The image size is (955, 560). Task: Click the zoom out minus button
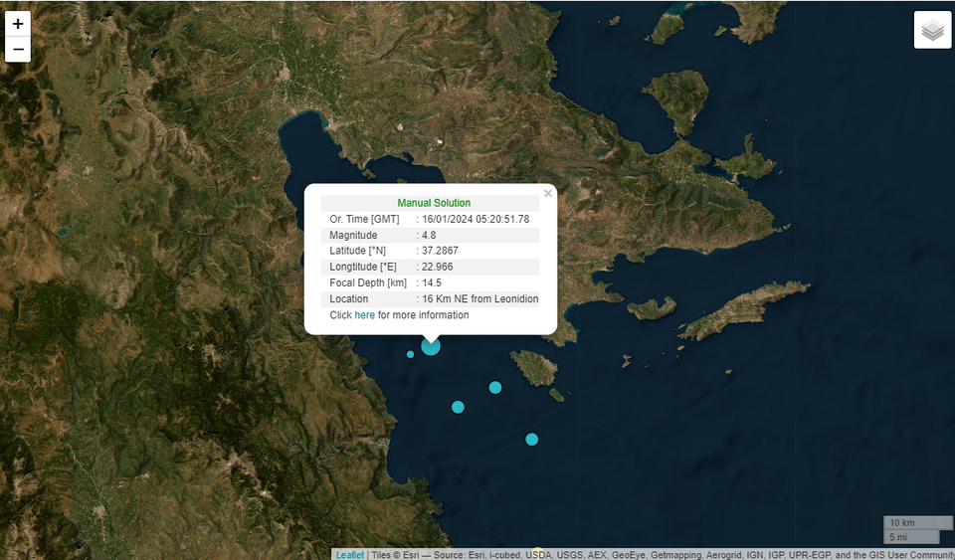[x=18, y=49]
